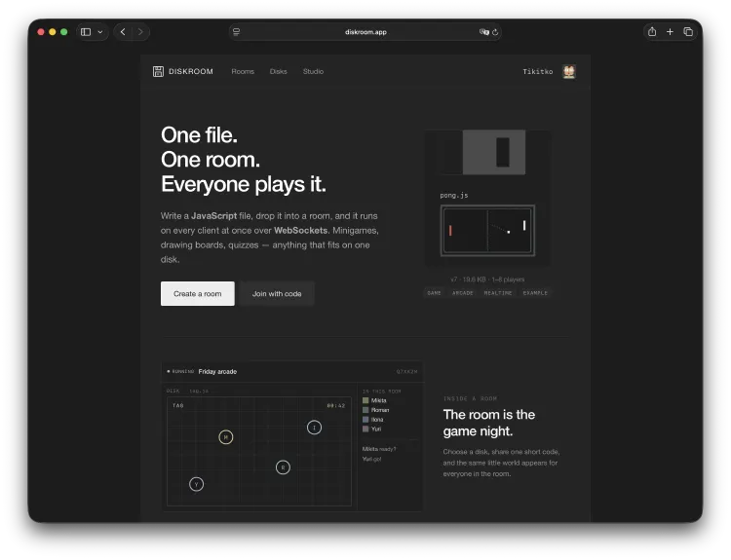Click the pong game preview thumbnail
The width and height of the screenshot is (731, 560).
487,231
